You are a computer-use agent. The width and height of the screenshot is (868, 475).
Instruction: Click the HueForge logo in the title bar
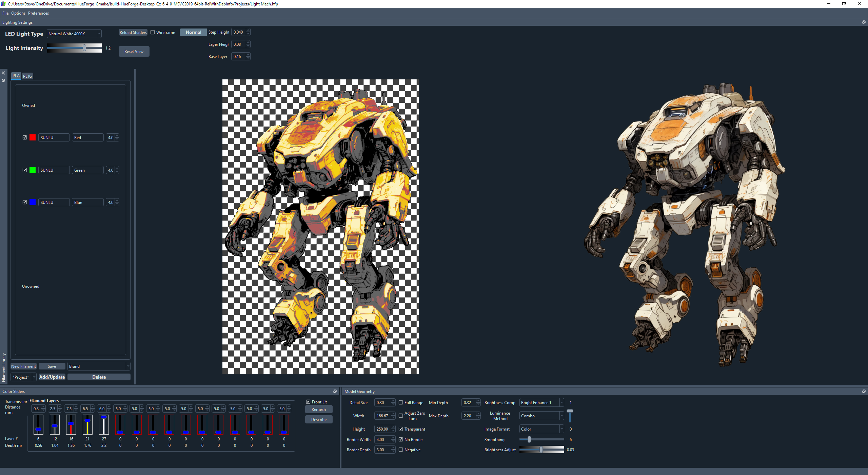click(4, 4)
